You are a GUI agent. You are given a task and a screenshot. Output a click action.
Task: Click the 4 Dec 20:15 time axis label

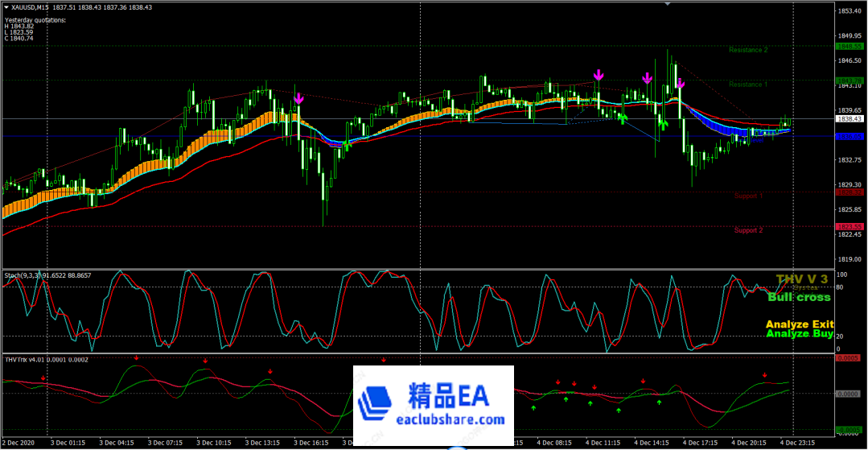click(x=748, y=443)
